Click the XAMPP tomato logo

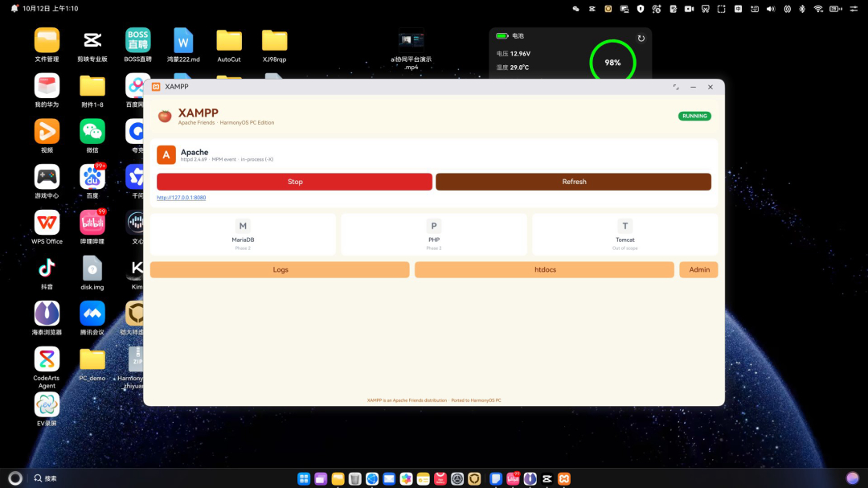(165, 116)
